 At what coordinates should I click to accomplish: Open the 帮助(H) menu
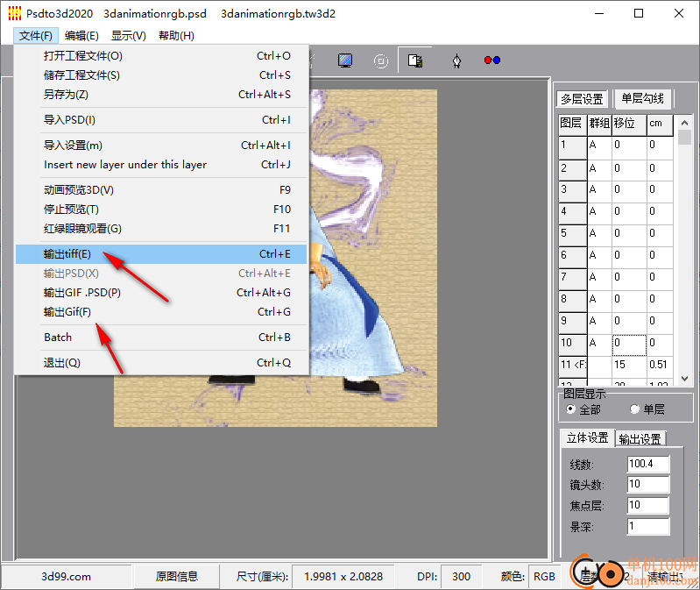176,36
